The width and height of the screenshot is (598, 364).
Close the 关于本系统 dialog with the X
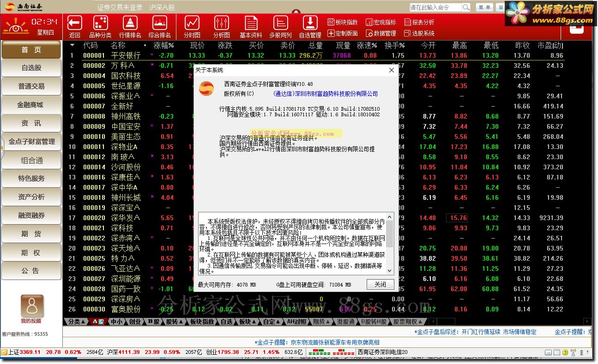click(x=392, y=70)
